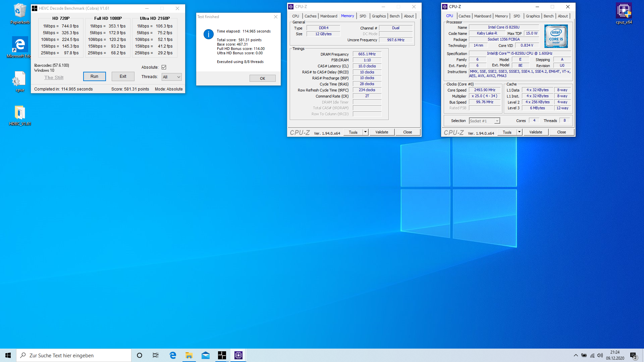Open the Socket #1 selection dropdown

[x=484, y=121]
